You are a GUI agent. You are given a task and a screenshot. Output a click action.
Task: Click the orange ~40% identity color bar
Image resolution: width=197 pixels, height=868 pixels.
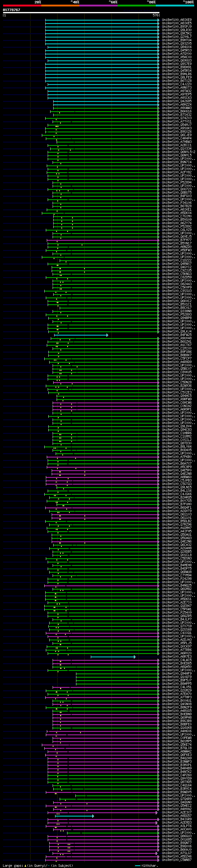click(x=60, y=6)
